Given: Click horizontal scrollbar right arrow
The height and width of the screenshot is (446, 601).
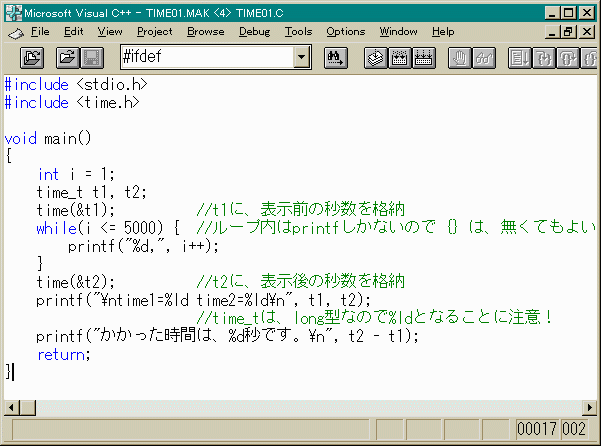Looking at the screenshot, I should [590, 407].
